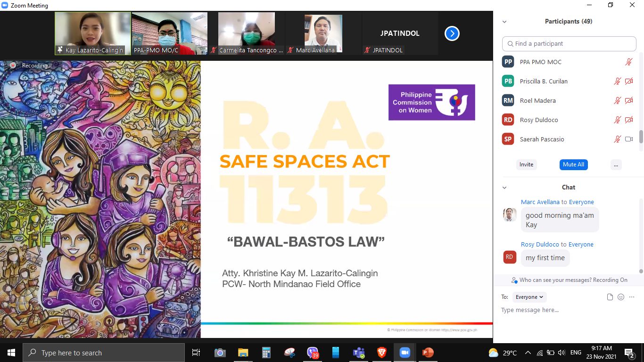Click Priscilla B. Curilan's camera-off icon

(x=628, y=81)
